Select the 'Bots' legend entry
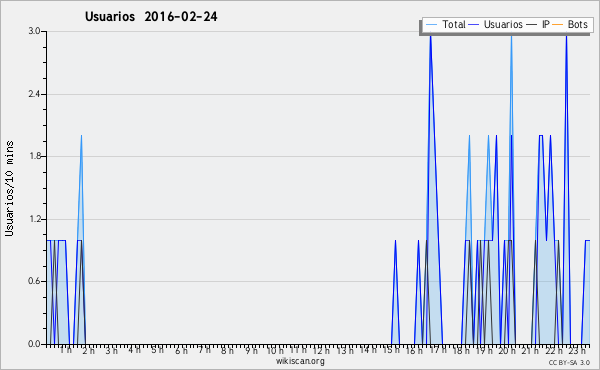The image size is (600, 370). click(x=577, y=24)
